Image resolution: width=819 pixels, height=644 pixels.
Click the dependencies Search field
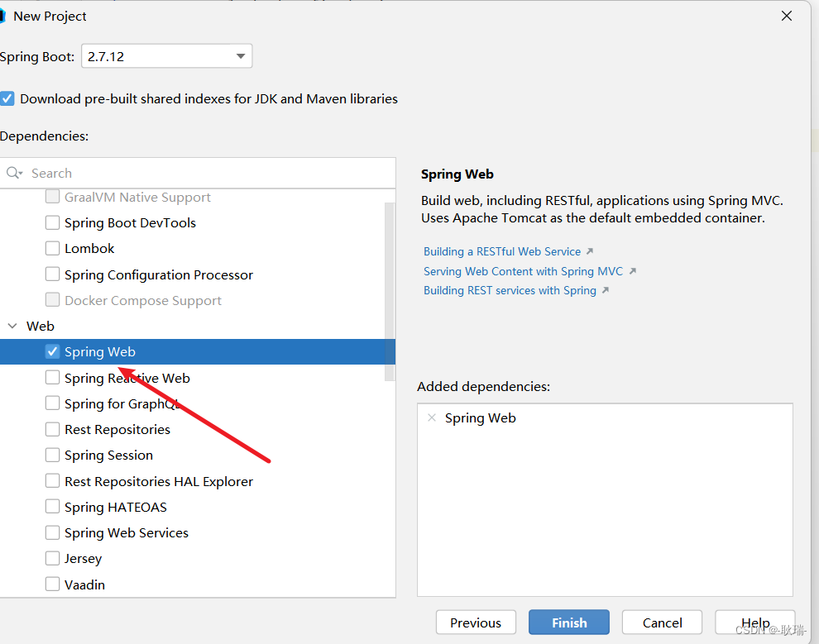[198, 174]
